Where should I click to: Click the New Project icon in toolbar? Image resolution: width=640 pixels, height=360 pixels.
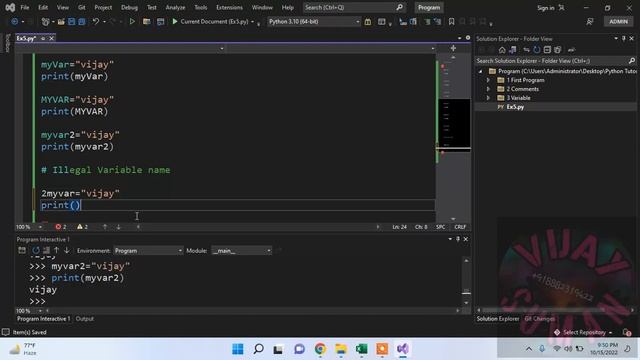(46, 22)
